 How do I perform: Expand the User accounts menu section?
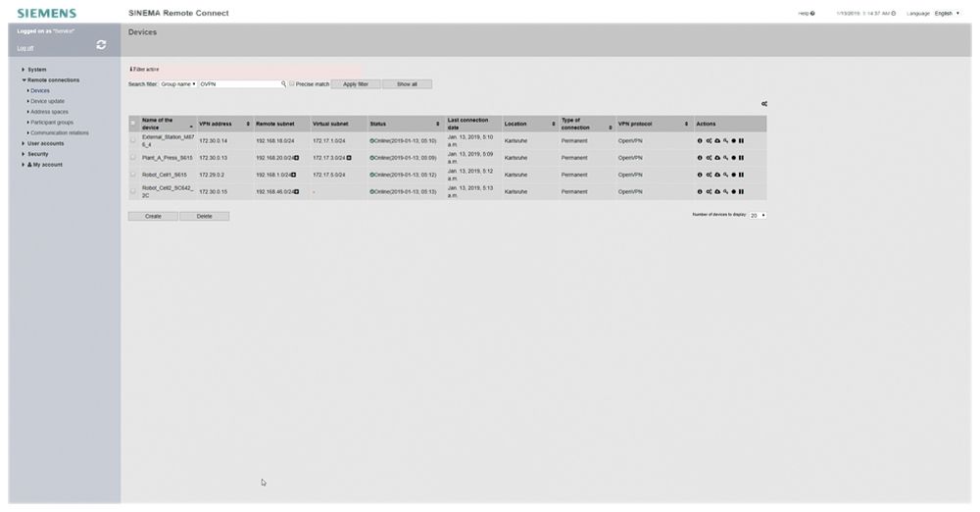click(x=45, y=143)
